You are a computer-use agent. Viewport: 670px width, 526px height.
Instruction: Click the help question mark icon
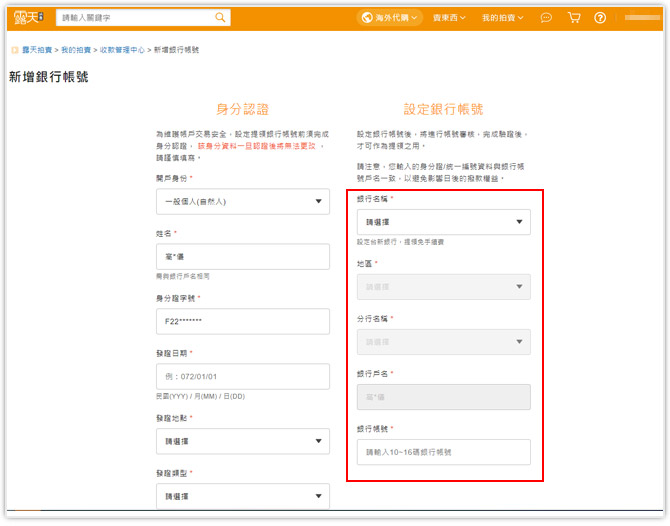pyautogui.click(x=600, y=17)
